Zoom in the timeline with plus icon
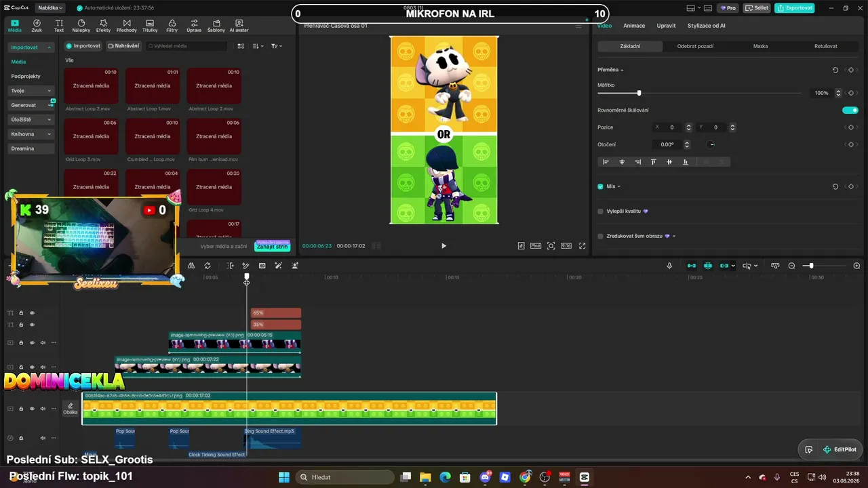The width and height of the screenshot is (868, 488). point(856,266)
